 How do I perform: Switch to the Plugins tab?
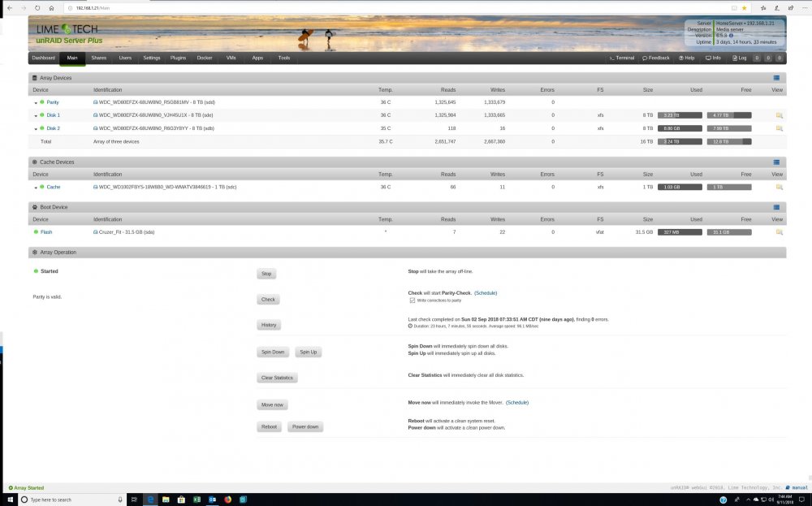178,58
